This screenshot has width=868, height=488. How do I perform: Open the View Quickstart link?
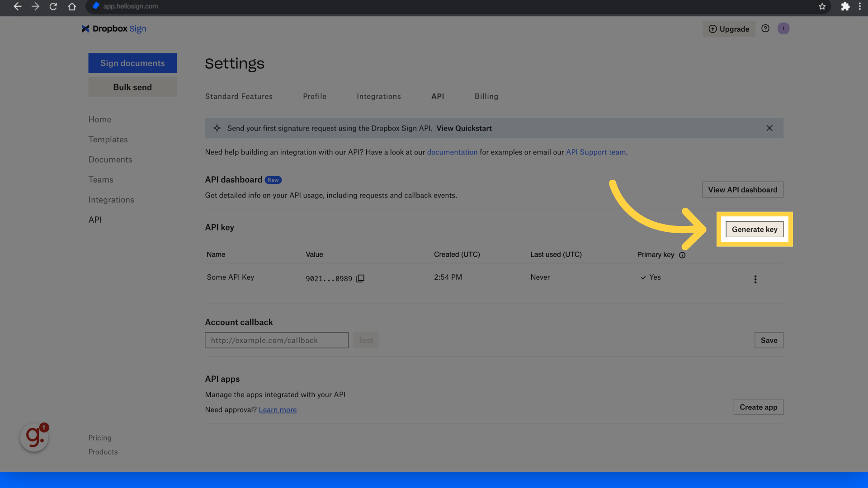point(464,128)
